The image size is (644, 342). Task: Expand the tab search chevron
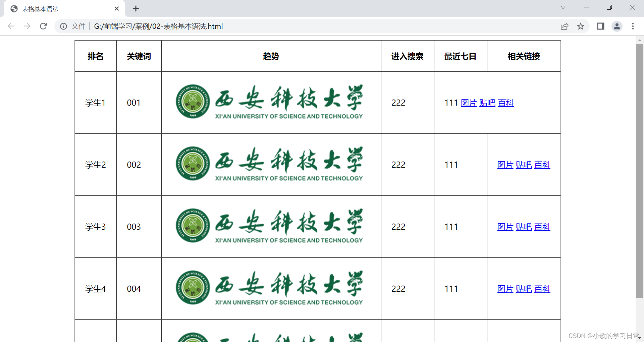pyautogui.click(x=563, y=7)
